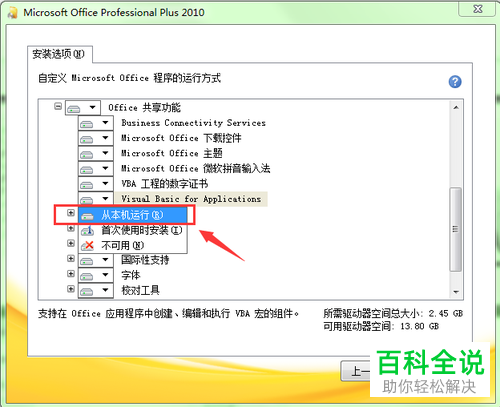Expand the 字体 tree node

tap(71, 274)
